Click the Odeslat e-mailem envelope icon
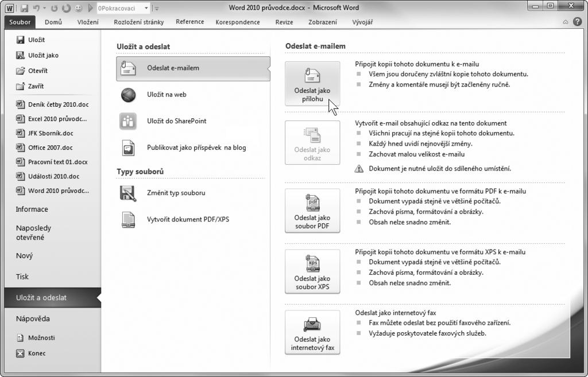Screen dimensions: 588x377 128,68
